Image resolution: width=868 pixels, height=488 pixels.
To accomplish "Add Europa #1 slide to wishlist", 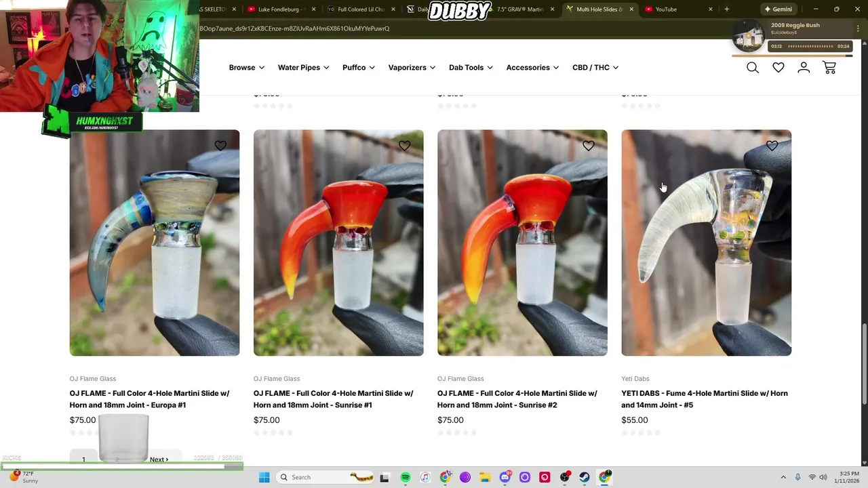I will pyautogui.click(x=220, y=146).
